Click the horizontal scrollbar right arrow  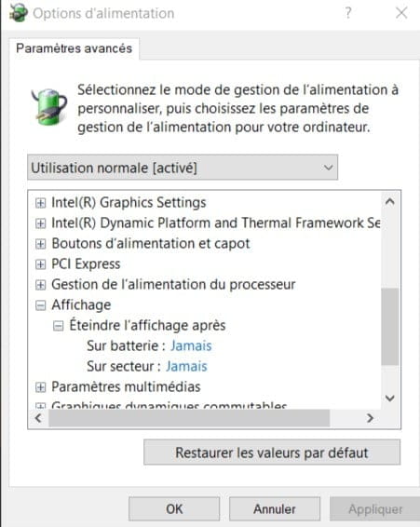point(371,418)
